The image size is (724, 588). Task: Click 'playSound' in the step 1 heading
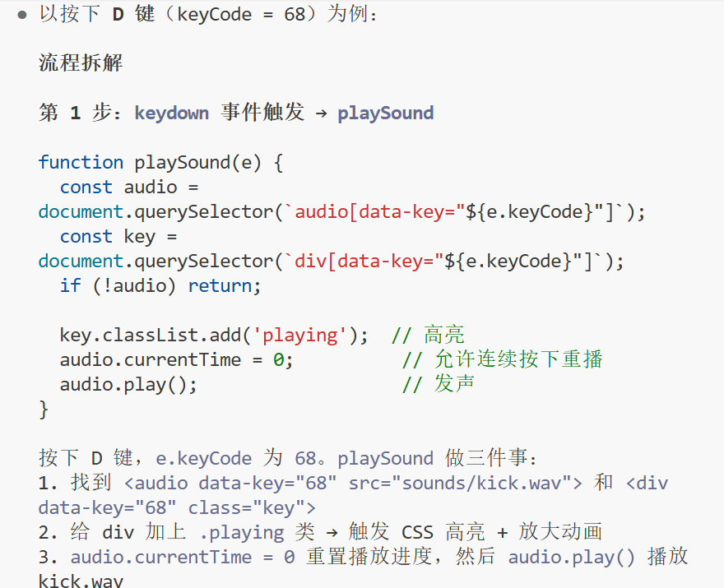click(x=386, y=113)
